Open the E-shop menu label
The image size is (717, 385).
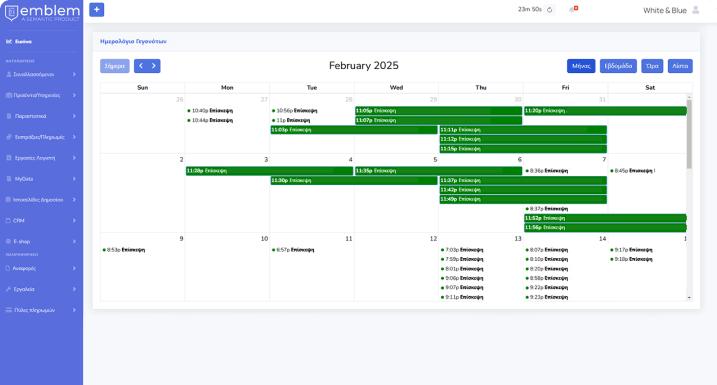[x=22, y=241]
